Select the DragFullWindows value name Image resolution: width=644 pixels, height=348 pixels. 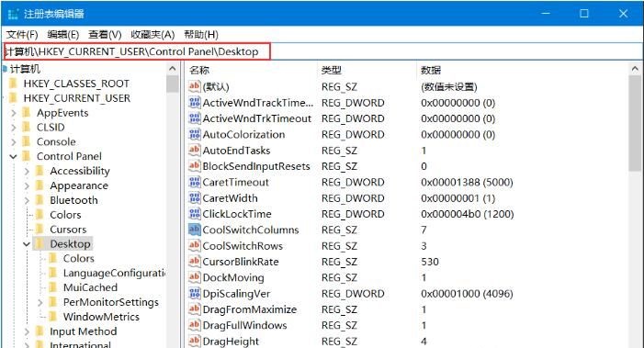(x=244, y=325)
